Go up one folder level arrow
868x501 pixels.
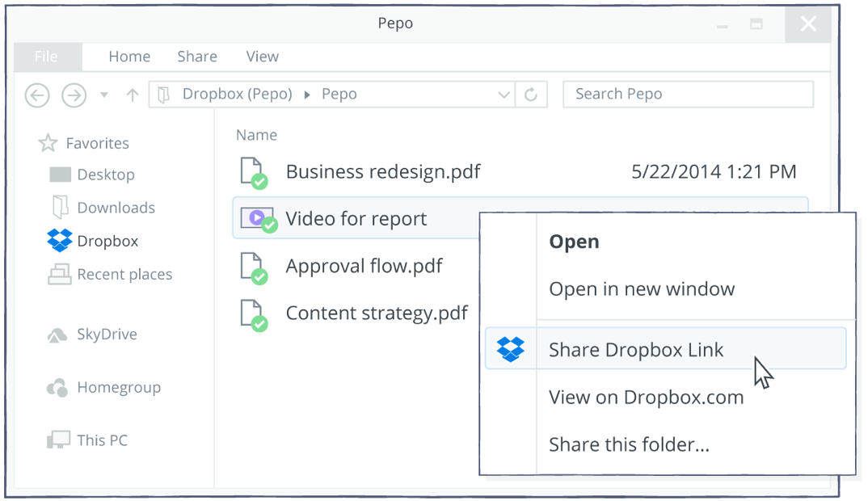click(133, 95)
